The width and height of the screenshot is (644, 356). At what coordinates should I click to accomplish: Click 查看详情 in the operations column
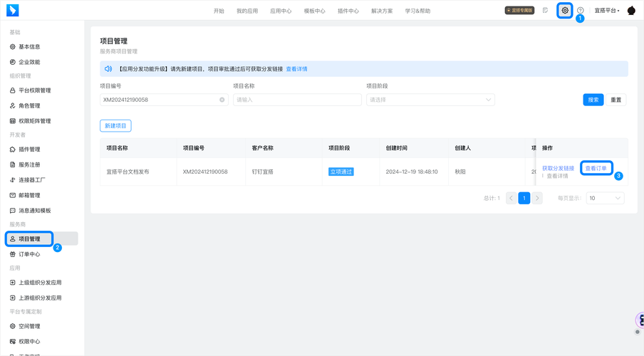point(557,176)
